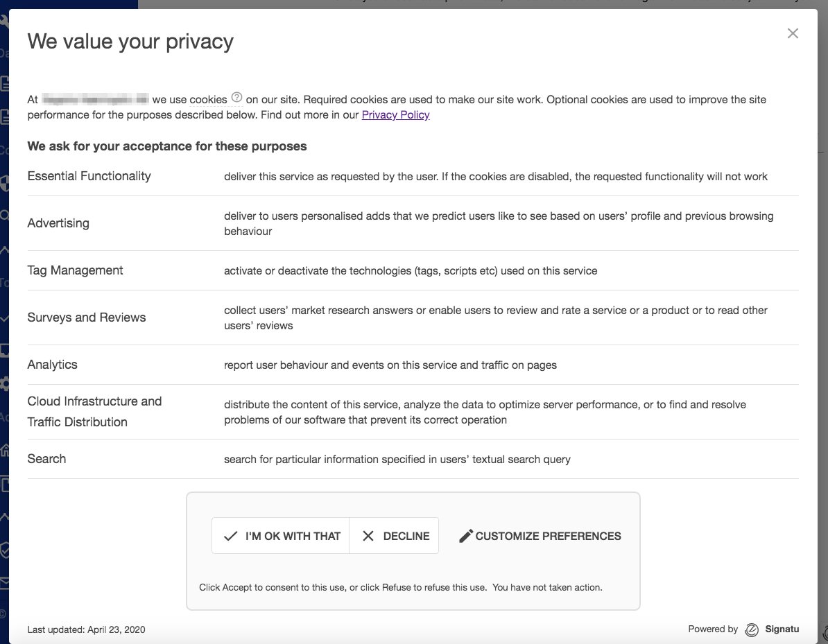Click the Analytics purpose label
Viewport: 828px width, 644px height.
pos(52,365)
